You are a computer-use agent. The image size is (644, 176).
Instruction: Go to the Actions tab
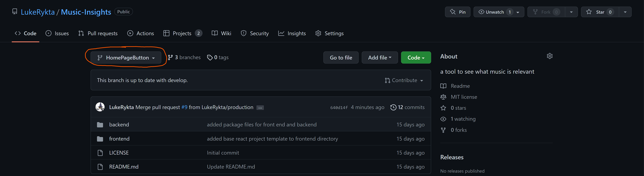coord(141,33)
